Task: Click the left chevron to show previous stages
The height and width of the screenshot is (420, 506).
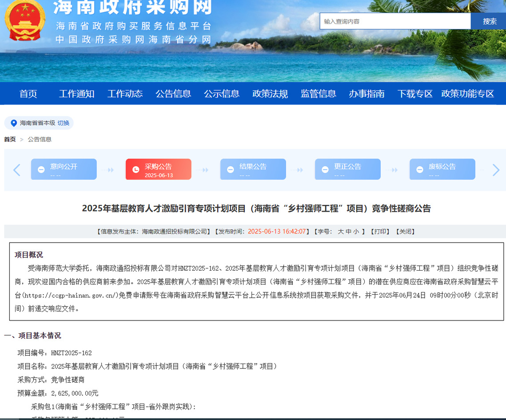Action: (x=16, y=170)
